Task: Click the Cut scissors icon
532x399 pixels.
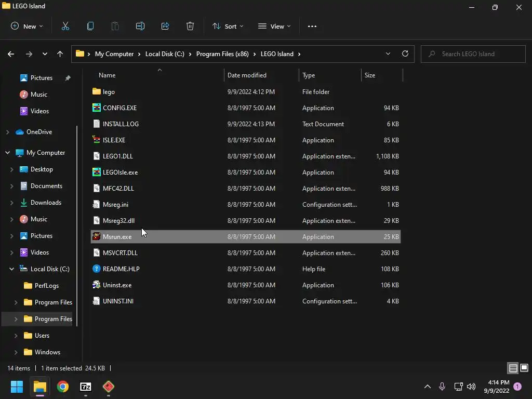Action: (65, 26)
